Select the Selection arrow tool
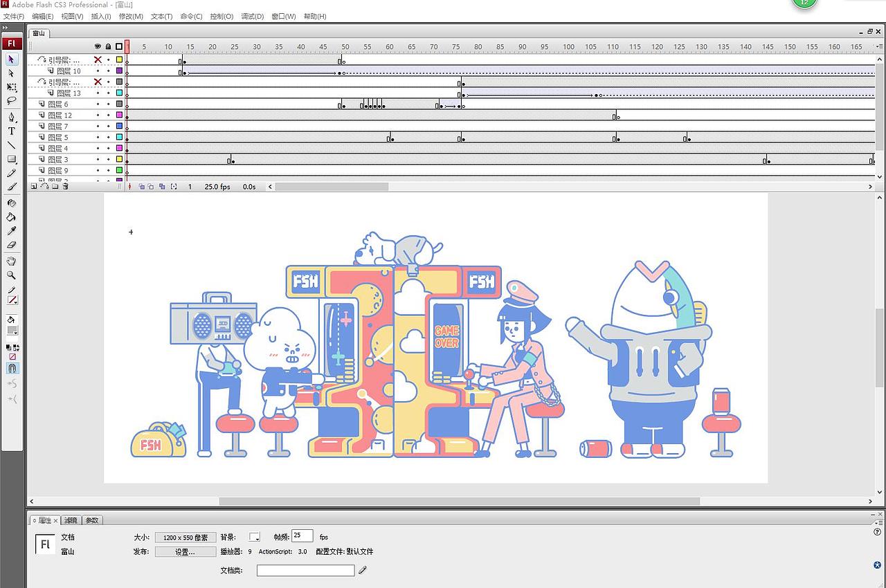 pos(11,59)
